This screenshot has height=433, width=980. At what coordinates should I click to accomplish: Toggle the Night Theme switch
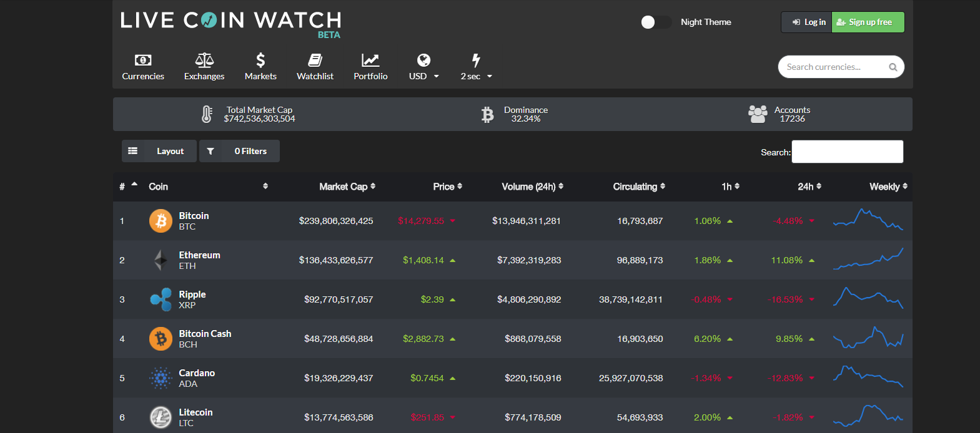click(x=656, y=22)
